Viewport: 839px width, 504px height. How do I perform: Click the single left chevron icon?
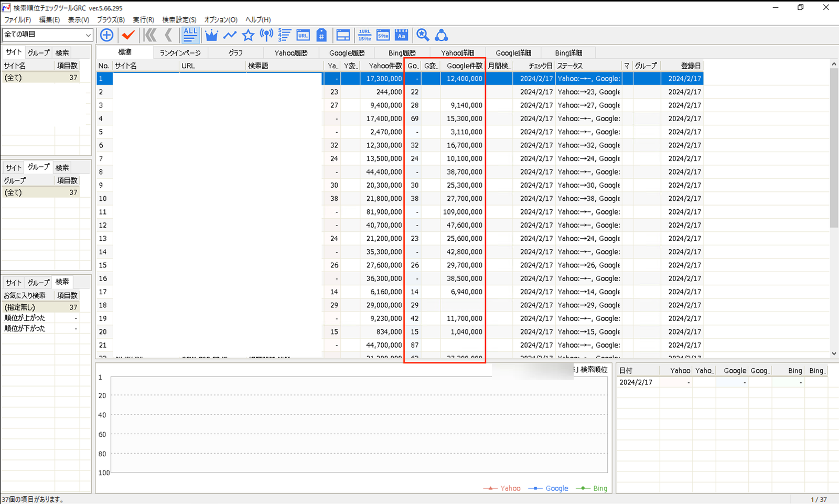tap(168, 35)
